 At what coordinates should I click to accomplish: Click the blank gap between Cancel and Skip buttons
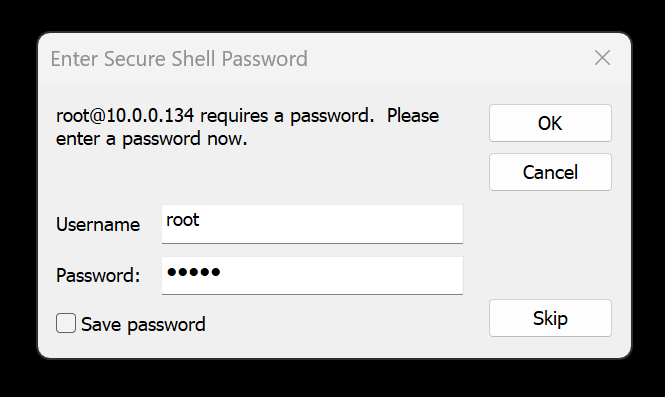(550, 245)
